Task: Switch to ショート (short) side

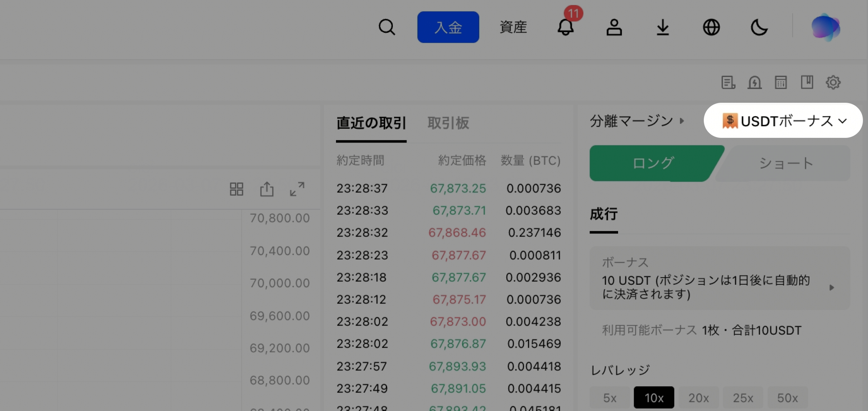Action: [786, 163]
